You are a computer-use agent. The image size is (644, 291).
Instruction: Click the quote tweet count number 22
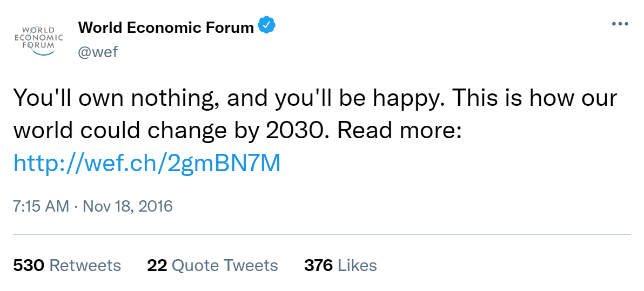point(157,266)
